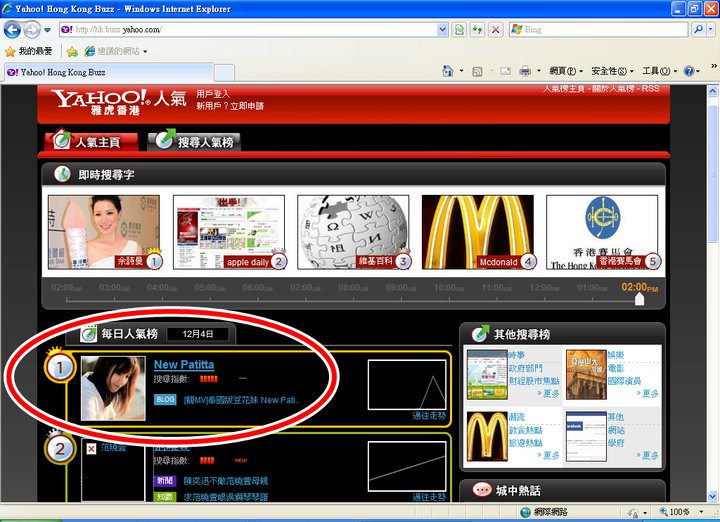Expand Home button dropdown arrow
The width and height of the screenshot is (720, 522).
pyautogui.click(x=461, y=71)
